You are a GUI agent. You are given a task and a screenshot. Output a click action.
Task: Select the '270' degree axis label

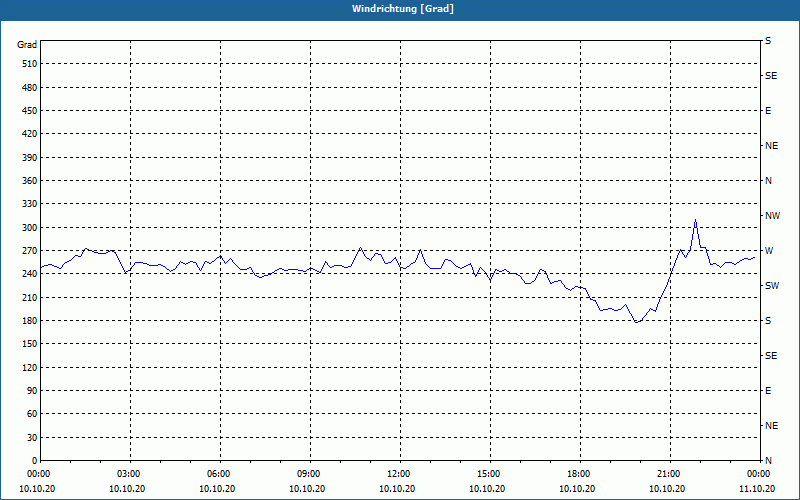click(x=30, y=251)
